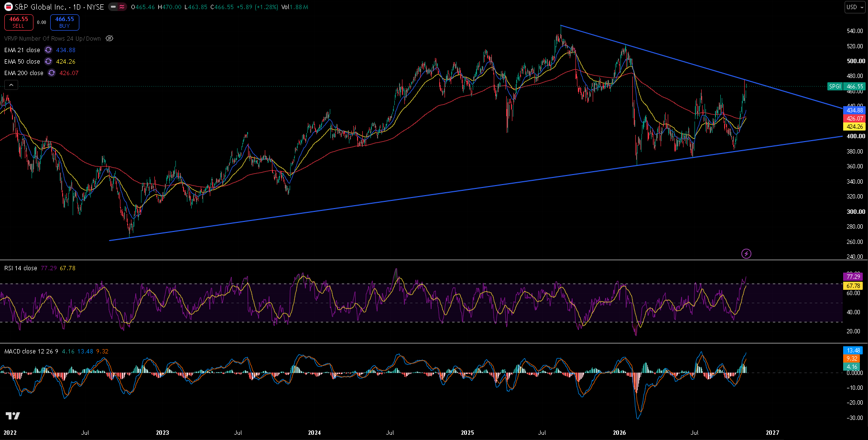Click the gray dash market status badge
The width and height of the screenshot is (868, 440).
pos(113,7)
